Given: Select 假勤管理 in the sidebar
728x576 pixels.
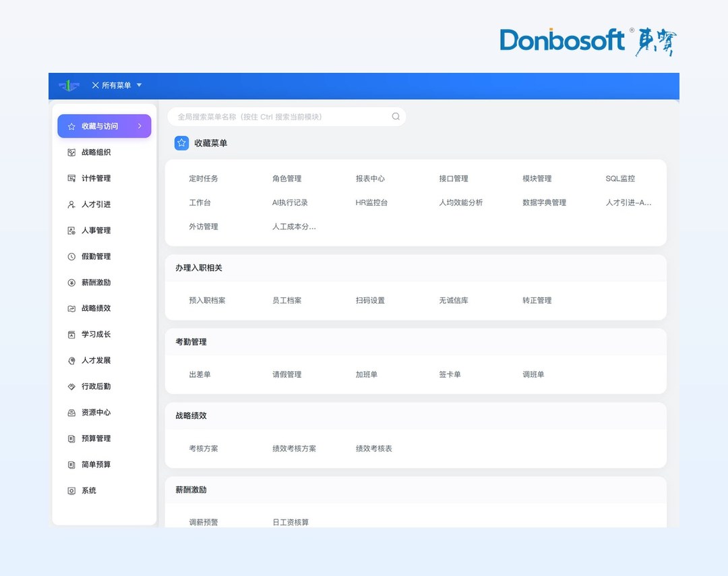Looking at the screenshot, I should 96,256.
